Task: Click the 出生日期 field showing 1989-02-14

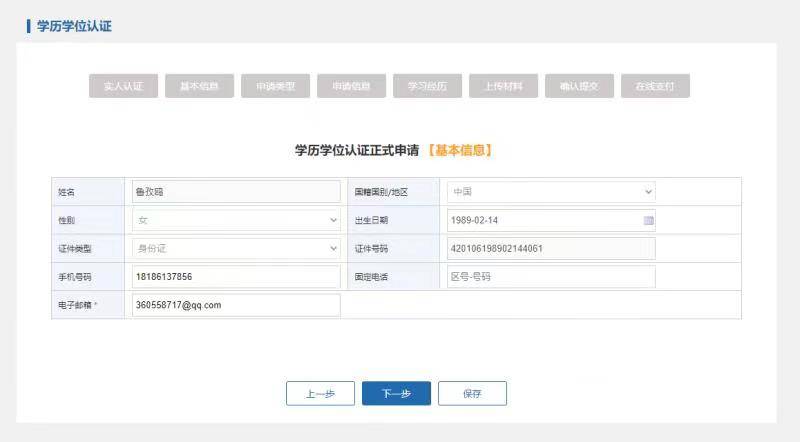Action: pos(551,220)
